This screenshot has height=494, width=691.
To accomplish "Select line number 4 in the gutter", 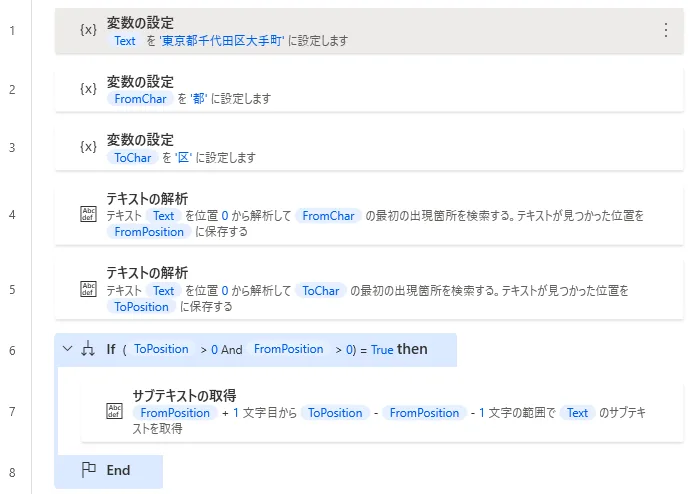I will [x=12, y=214].
